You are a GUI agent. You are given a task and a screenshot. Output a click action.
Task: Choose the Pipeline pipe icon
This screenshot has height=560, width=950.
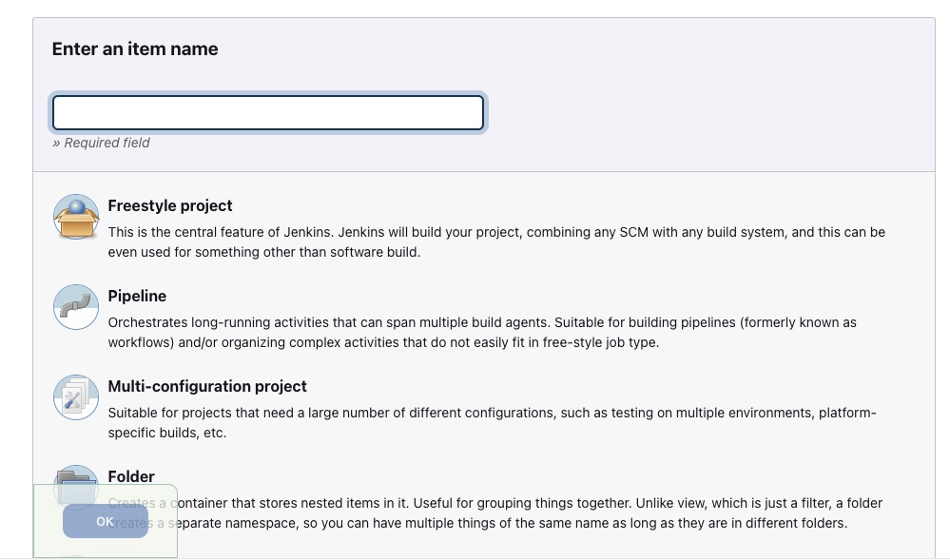pos(76,307)
